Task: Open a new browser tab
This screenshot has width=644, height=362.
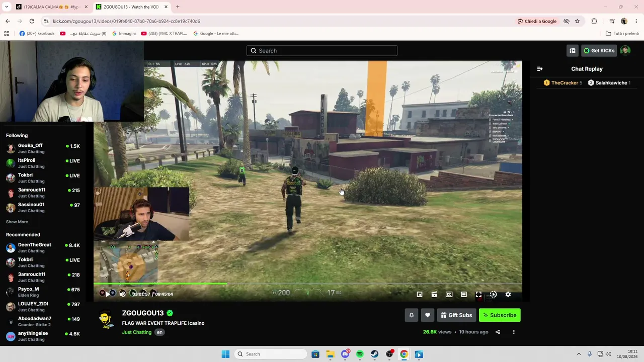Action: [x=178, y=7]
